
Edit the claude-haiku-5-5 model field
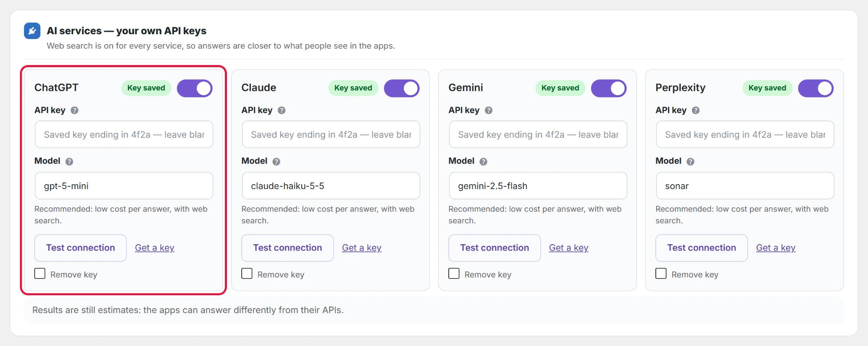(331, 186)
